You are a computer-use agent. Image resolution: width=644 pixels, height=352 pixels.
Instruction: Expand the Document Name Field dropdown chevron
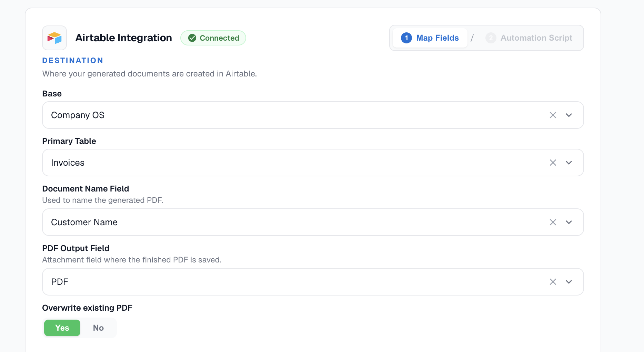[569, 222]
